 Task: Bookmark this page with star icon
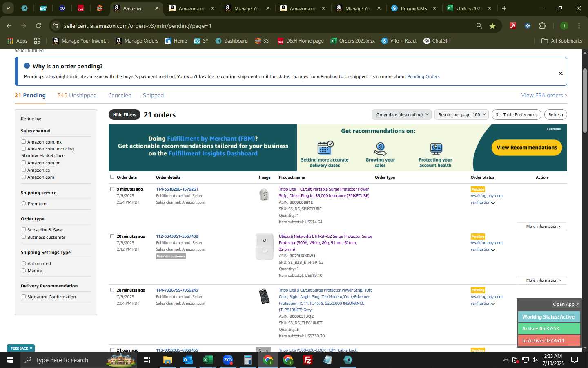(492, 26)
